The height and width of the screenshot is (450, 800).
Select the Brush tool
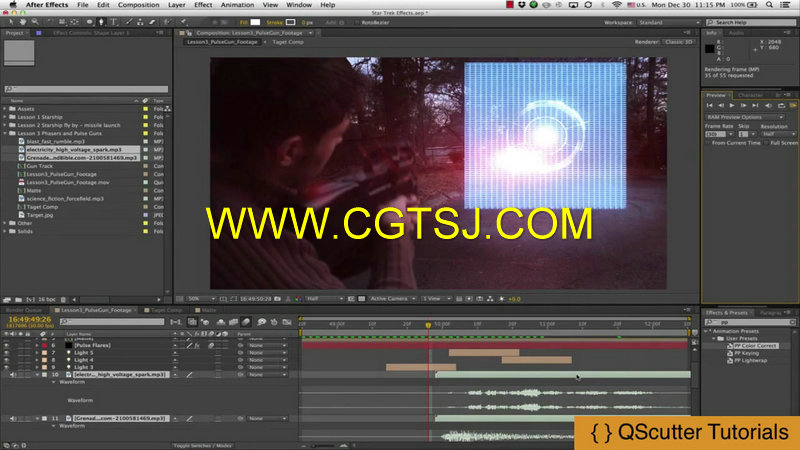tap(129, 22)
